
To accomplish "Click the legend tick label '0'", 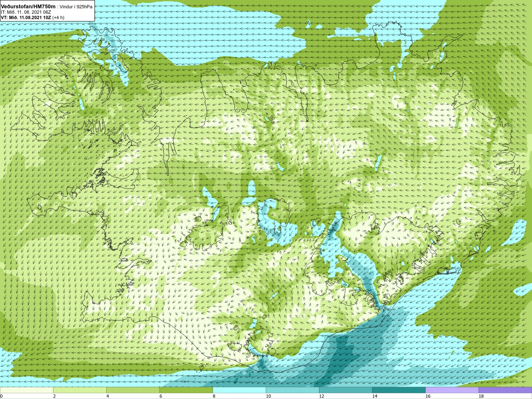I will [2, 396].
